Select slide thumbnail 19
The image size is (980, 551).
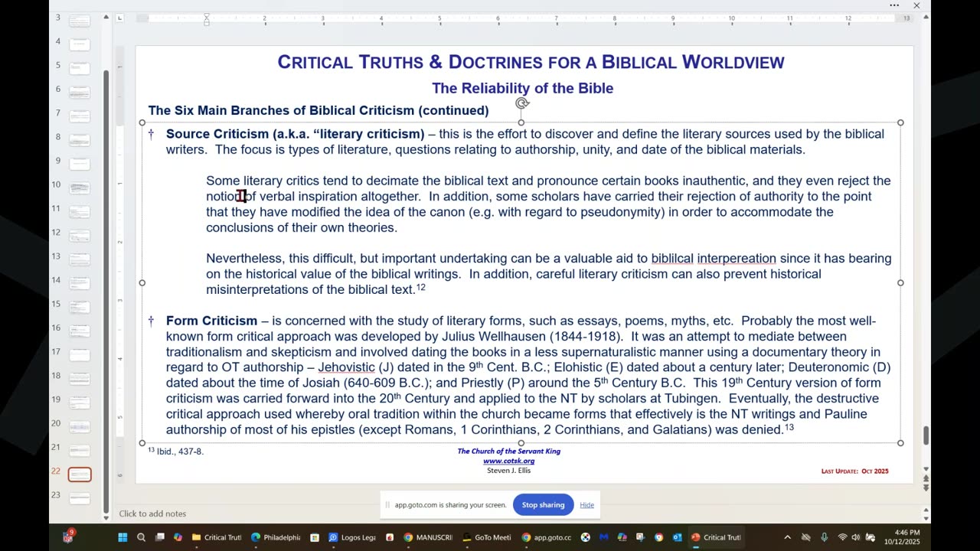pyautogui.click(x=80, y=401)
